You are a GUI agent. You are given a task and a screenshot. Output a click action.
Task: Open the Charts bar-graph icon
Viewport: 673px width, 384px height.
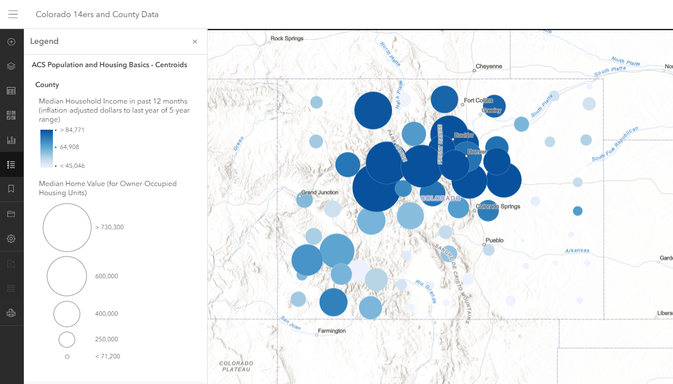pyautogui.click(x=12, y=140)
